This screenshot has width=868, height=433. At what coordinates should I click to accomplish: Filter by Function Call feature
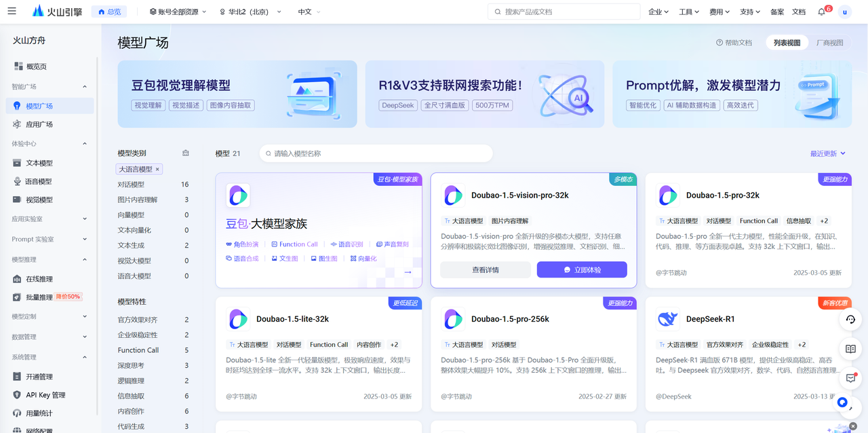tap(153, 350)
